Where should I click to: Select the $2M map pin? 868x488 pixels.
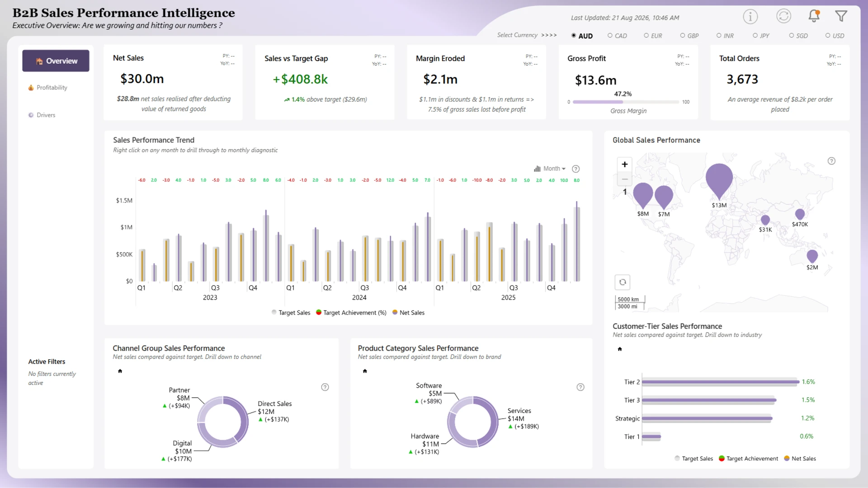812,256
